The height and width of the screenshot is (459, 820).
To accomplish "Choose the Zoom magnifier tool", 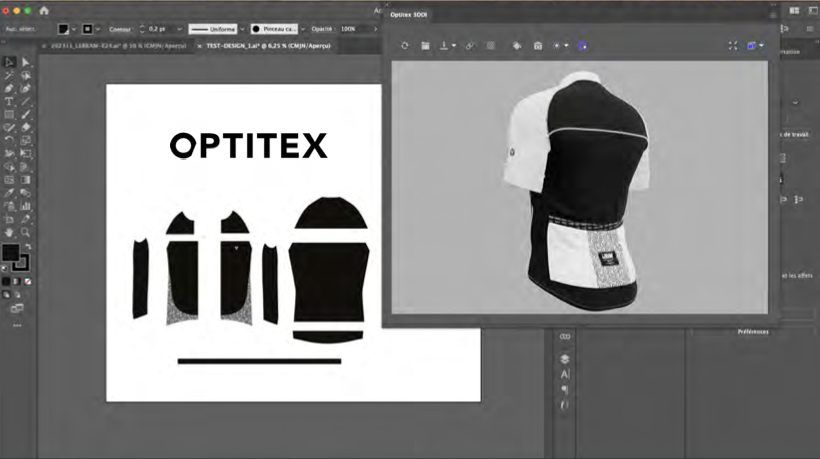I will click(x=25, y=232).
